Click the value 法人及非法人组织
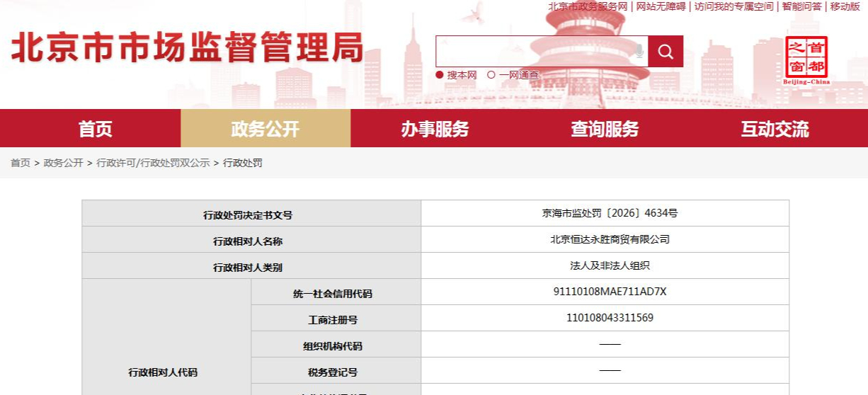This screenshot has width=868, height=395. (610, 265)
